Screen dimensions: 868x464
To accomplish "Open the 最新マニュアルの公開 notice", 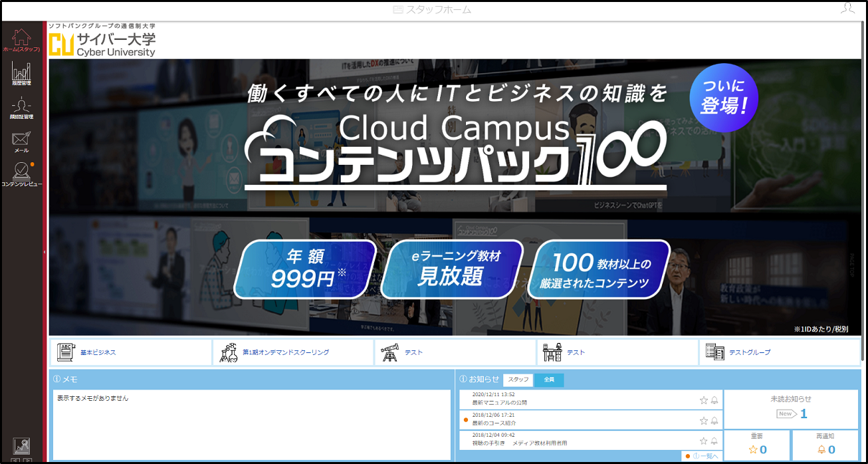I will point(499,403).
